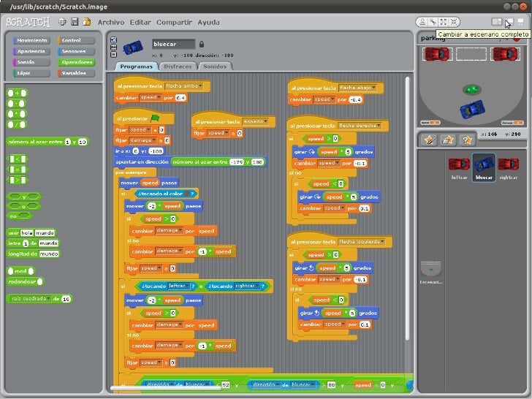This screenshot has width=532, height=399.
Task: Click the 'número al azar entre' palette block
Action: [x=47, y=142]
